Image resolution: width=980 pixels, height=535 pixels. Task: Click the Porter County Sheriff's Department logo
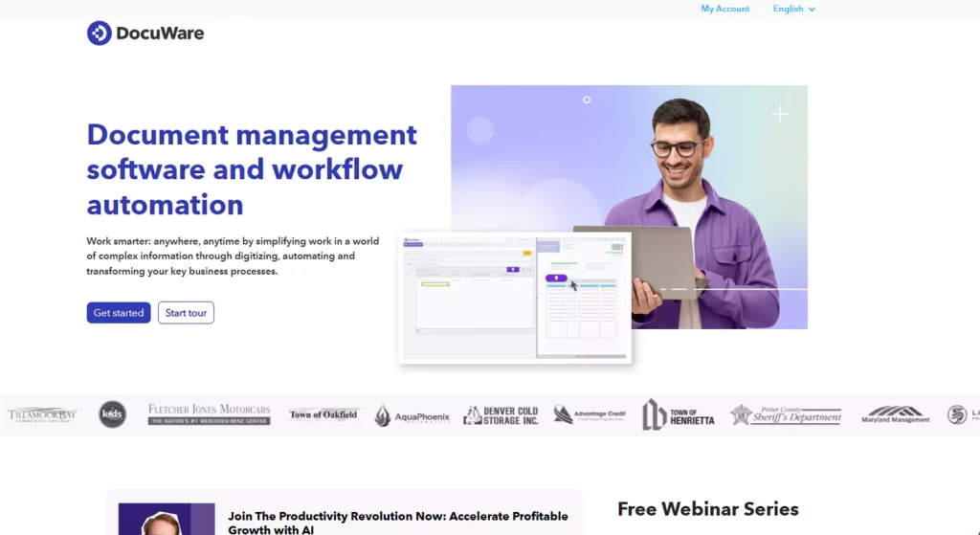click(786, 414)
